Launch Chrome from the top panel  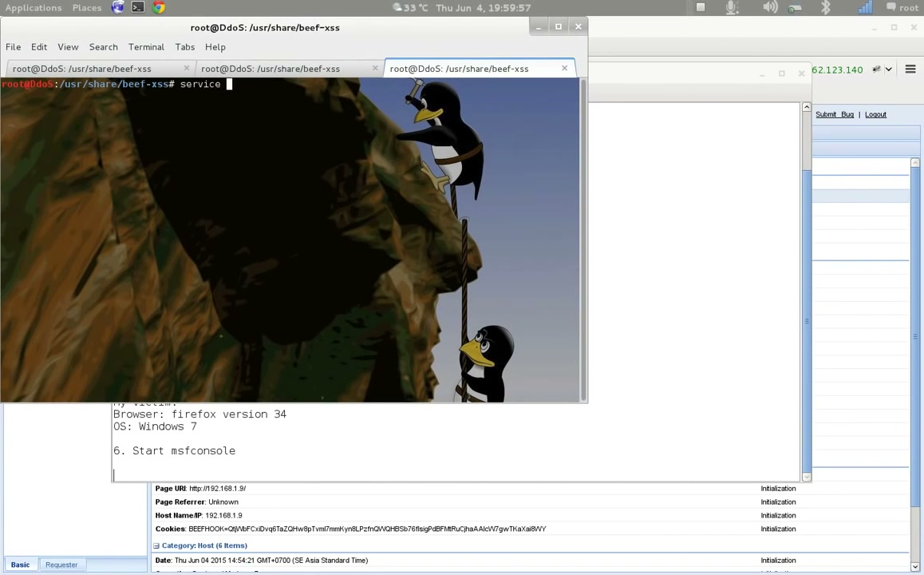[x=159, y=7]
